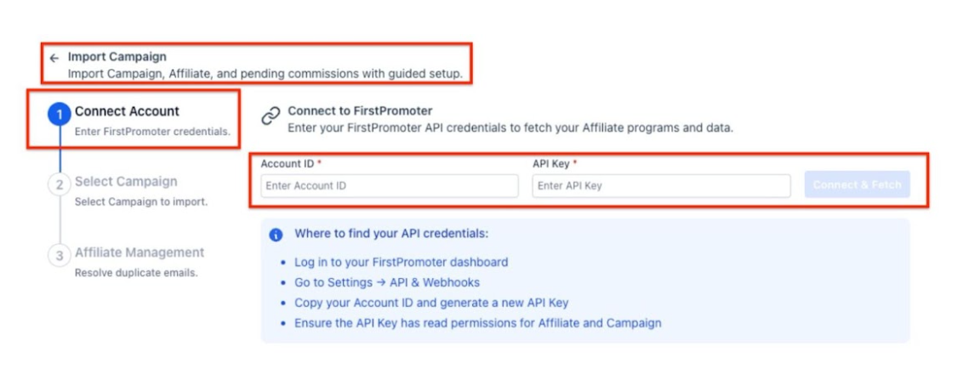The width and height of the screenshot is (980, 374).
Task: Open the Connect Account step
Action: (x=127, y=111)
